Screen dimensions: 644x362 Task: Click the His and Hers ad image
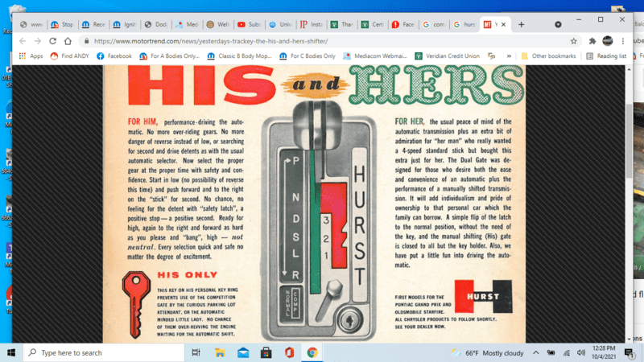point(314,204)
